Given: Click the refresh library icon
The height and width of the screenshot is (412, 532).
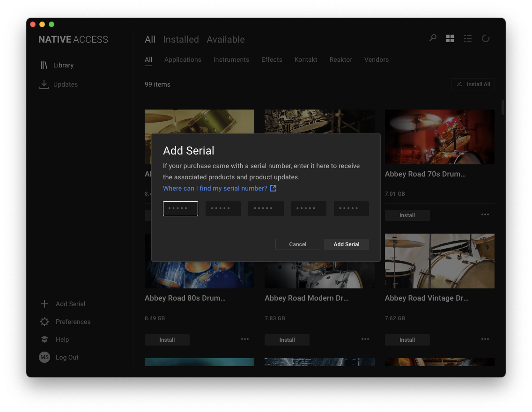Looking at the screenshot, I should point(486,39).
